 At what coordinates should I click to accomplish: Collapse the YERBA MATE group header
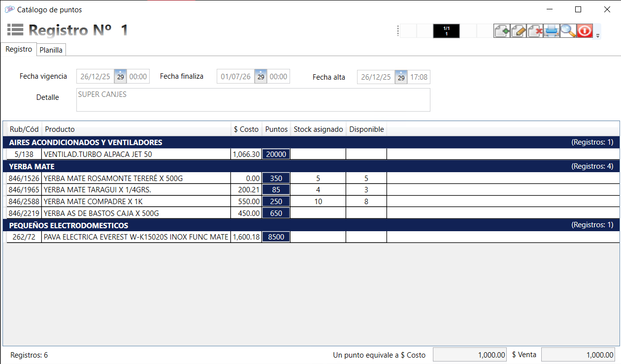[x=32, y=166]
